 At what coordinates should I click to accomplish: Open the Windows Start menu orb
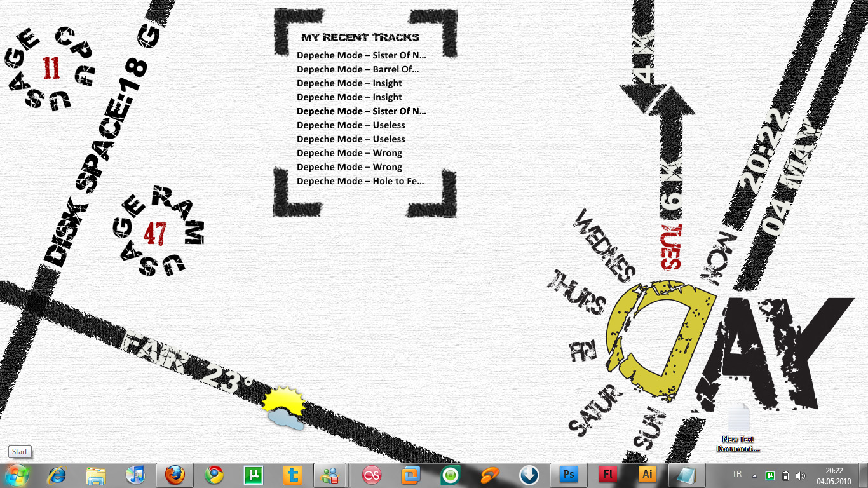pyautogui.click(x=17, y=475)
